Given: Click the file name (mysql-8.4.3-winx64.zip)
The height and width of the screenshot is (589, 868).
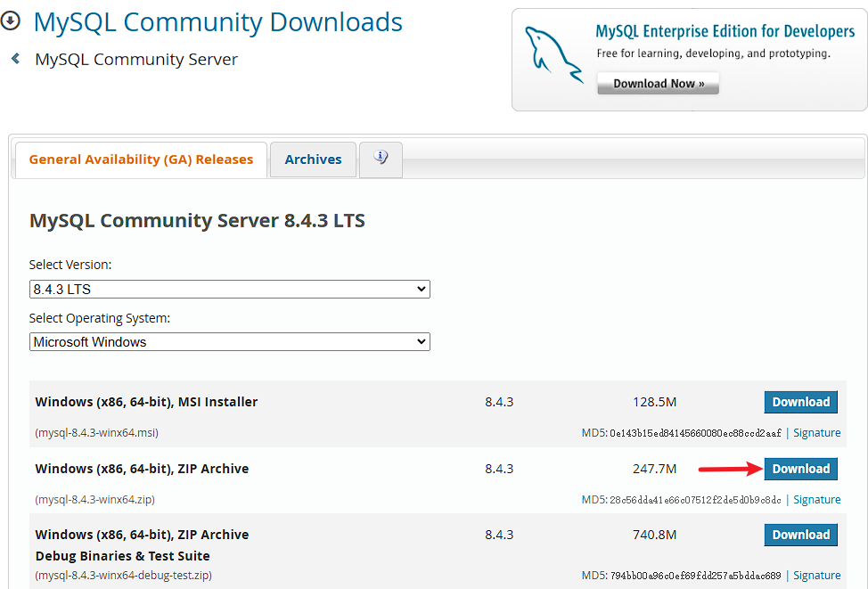Looking at the screenshot, I should (94, 500).
